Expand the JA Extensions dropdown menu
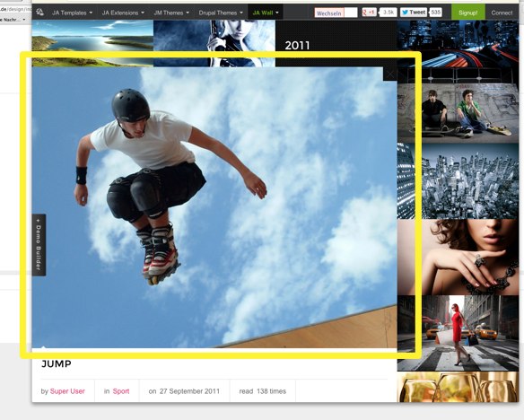Image resolution: width=524 pixels, height=420 pixels. point(123,13)
